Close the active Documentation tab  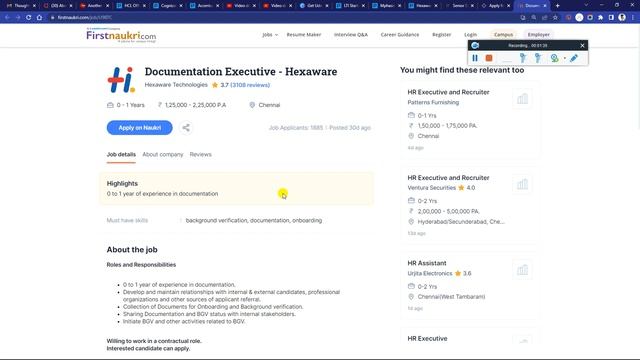(544, 6)
